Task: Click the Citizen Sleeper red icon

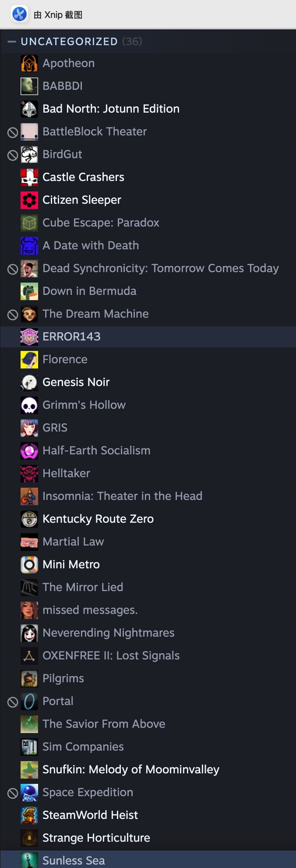Action: 29,200
